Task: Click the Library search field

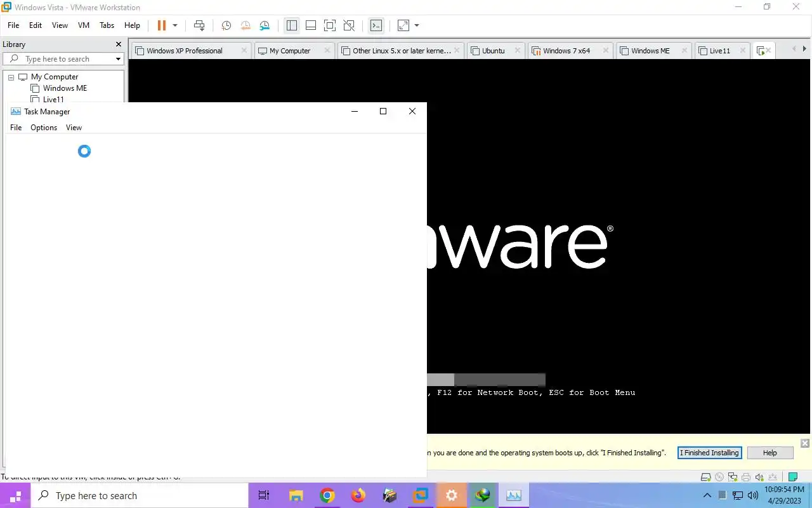Action: [63, 59]
